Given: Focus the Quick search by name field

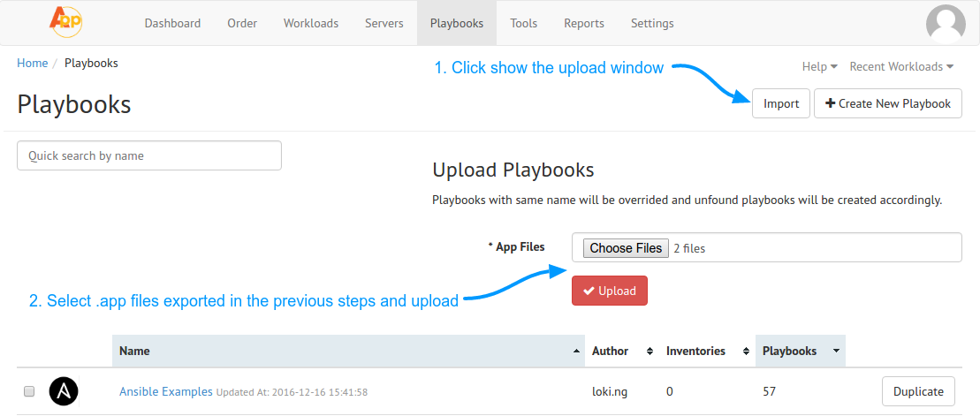Looking at the screenshot, I should 149,155.
